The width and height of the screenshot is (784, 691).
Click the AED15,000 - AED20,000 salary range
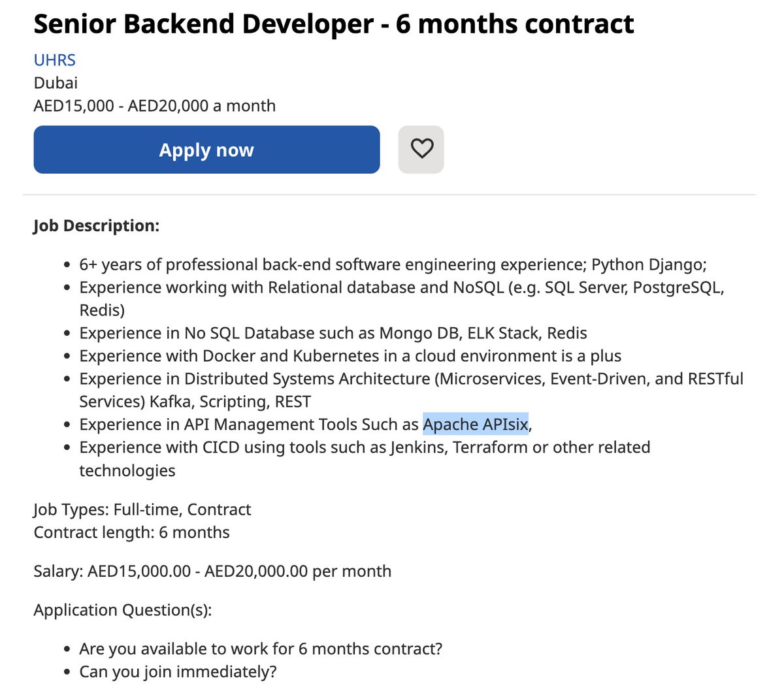point(154,105)
